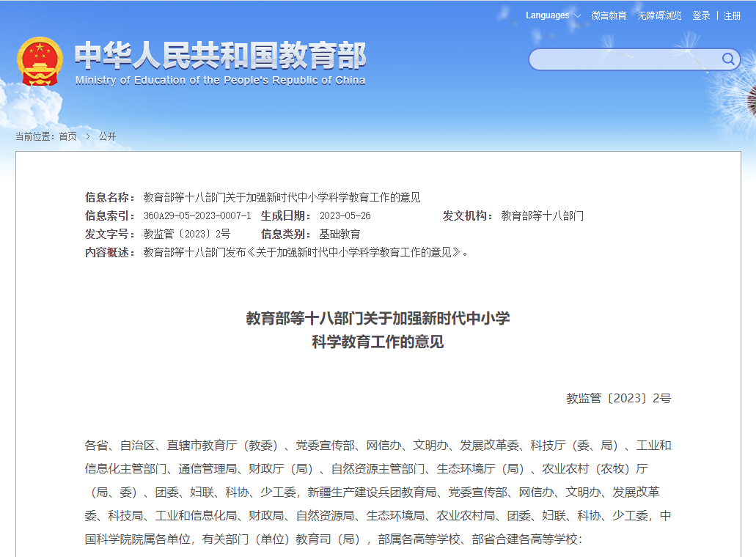Click the search magnifier icon
The image size is (756, 557).
pyautogui.click(x=728, y=59)
